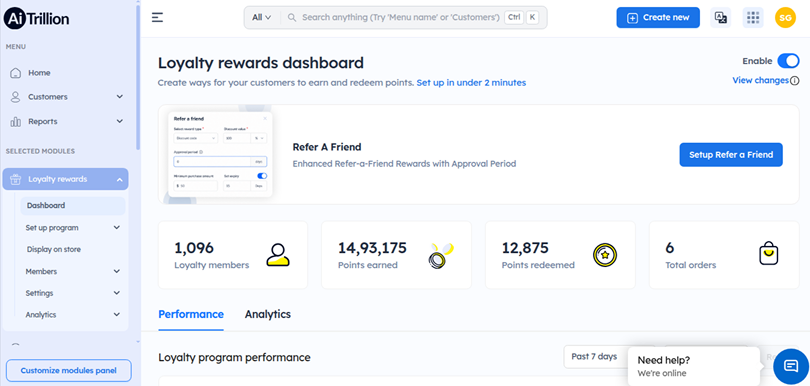Click Setup Refer a Friend button
810x386 pixels.
pyautogui.click(x=730, y=155)
